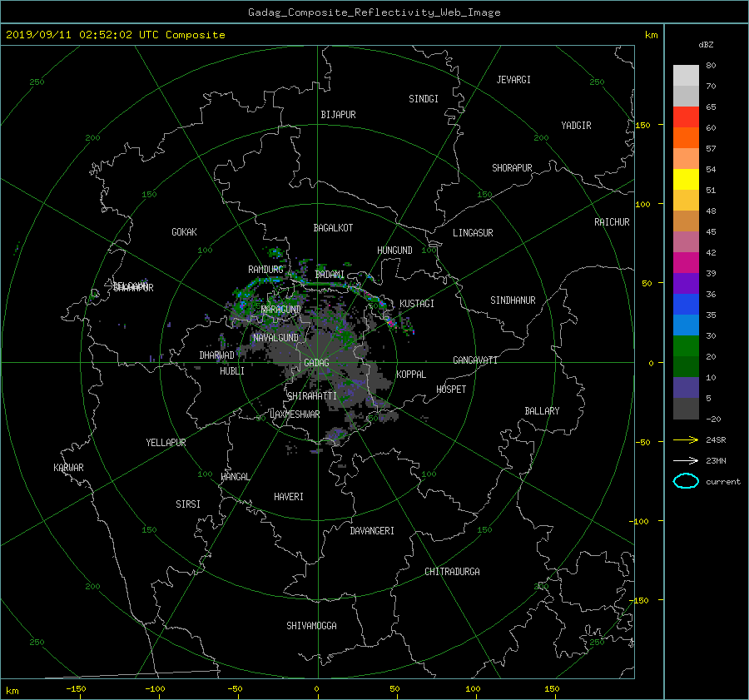749x700 pixels.
Task: Click the GANGAVATI city label
Action: click(475, 360)
